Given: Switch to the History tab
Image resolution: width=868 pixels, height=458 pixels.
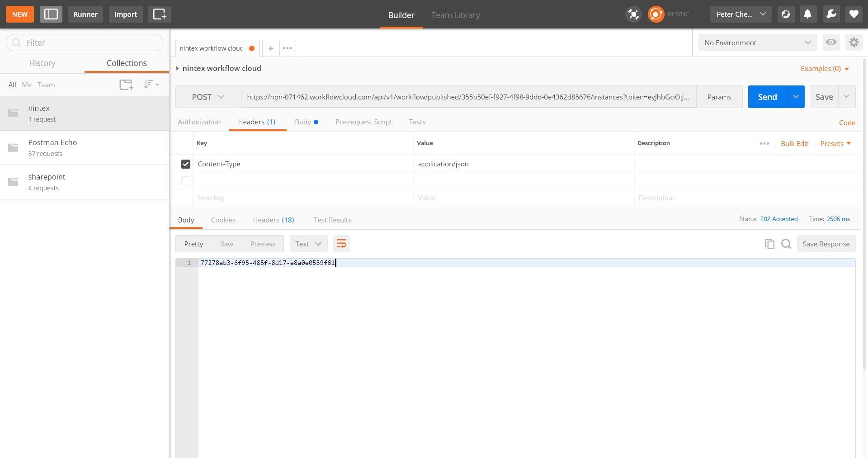Looking at the screenshot, I should [42, 63].
